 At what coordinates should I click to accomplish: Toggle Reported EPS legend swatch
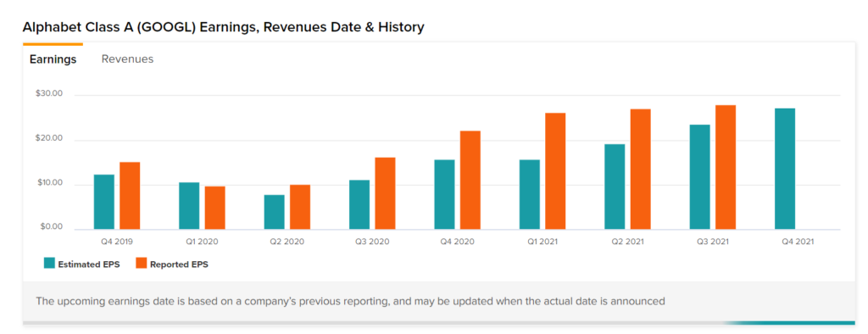142,264
